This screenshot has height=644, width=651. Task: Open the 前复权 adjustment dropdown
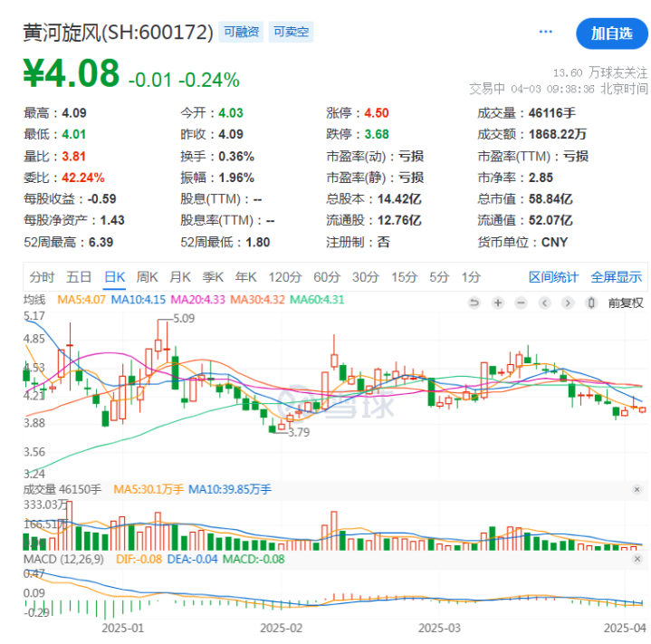point(626,303)
